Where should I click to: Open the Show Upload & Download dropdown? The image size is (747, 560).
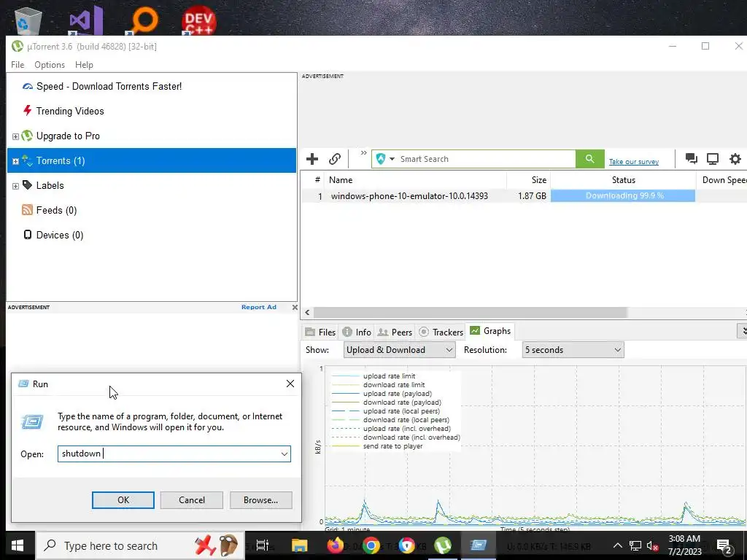[x=399, y=350]
